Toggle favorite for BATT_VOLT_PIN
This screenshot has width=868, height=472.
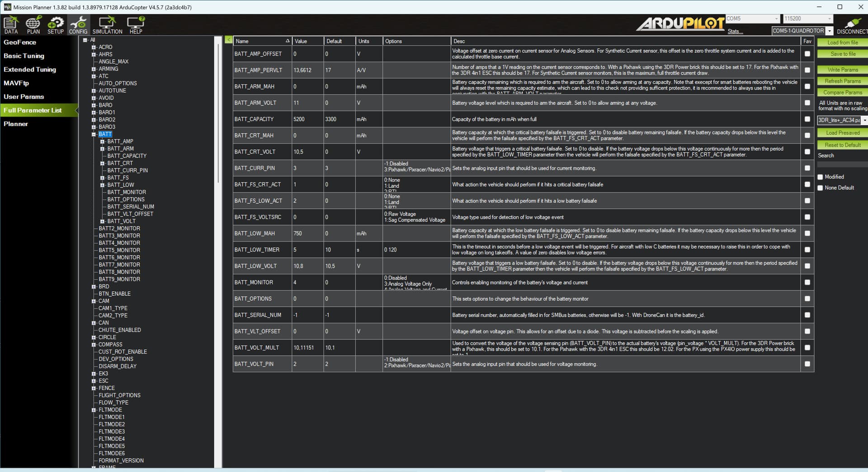[807, 364]
